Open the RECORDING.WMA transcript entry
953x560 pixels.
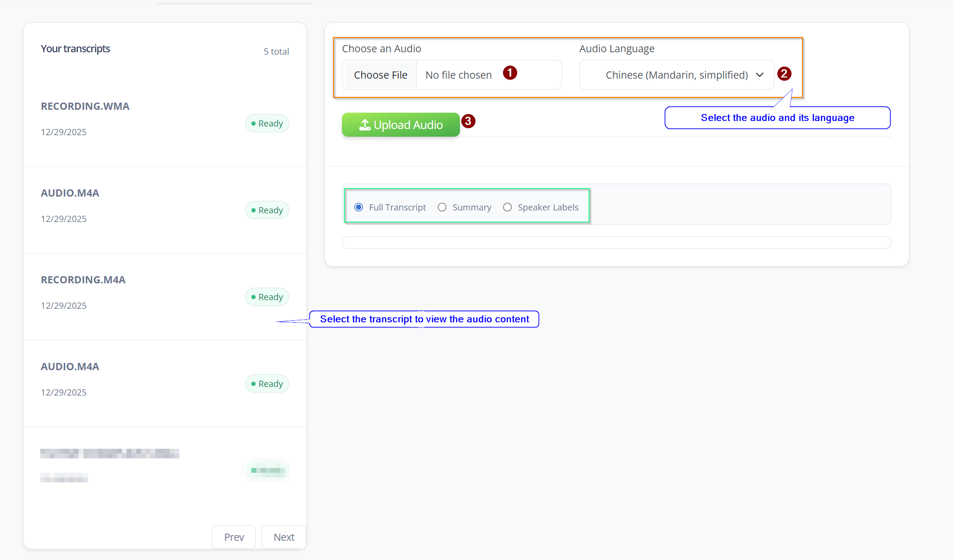[85, 106]
